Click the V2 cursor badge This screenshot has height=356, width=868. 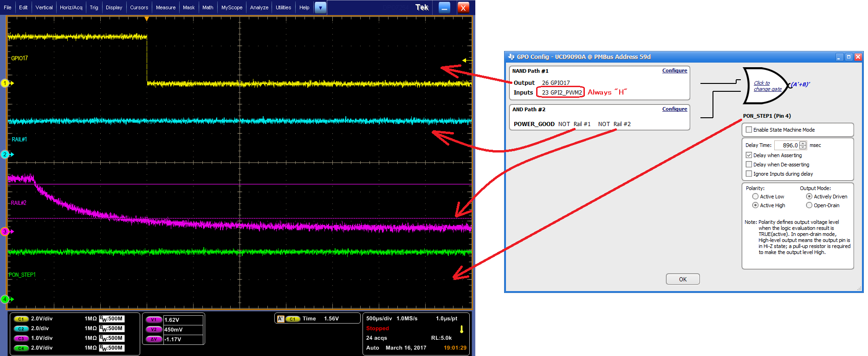[154, 330]
